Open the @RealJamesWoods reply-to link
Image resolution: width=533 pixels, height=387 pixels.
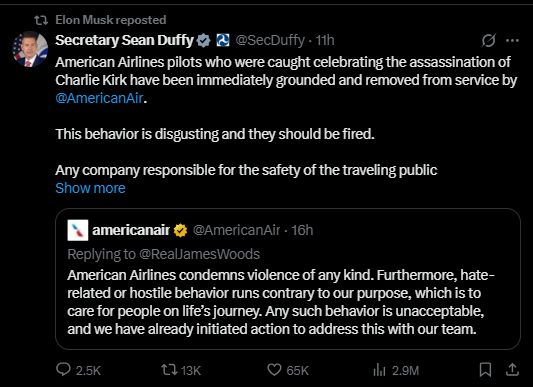coord(200,254)
